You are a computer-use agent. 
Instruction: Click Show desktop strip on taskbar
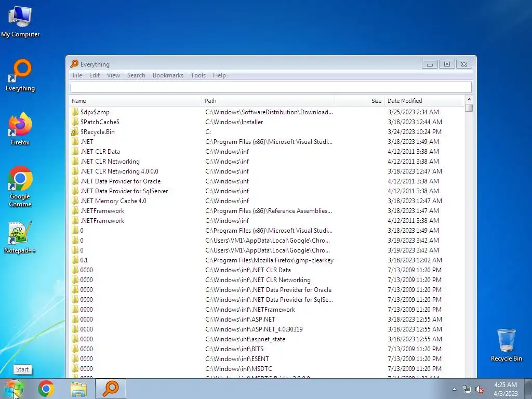tap(528, 389)
